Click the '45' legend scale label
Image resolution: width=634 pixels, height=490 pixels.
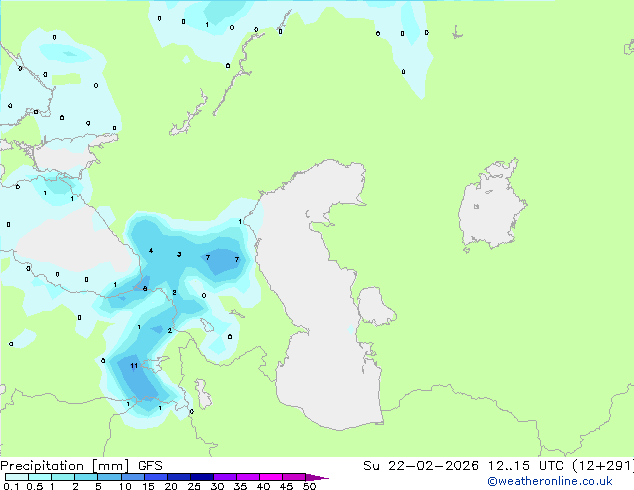(286, 486)
